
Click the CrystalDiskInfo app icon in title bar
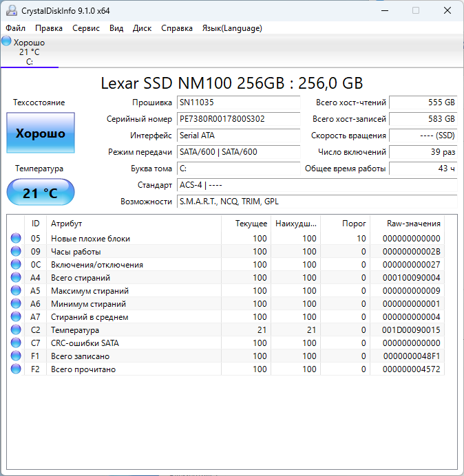11,10
